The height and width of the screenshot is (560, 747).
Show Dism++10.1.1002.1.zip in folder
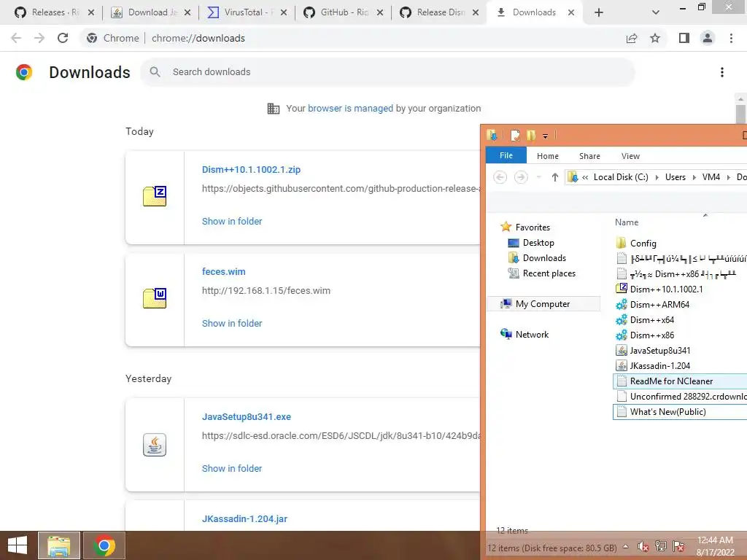point(232,222)
